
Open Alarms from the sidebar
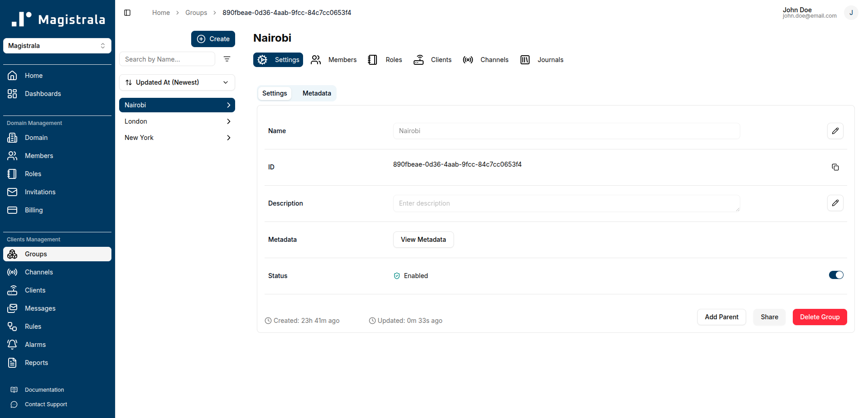point(35,345)
